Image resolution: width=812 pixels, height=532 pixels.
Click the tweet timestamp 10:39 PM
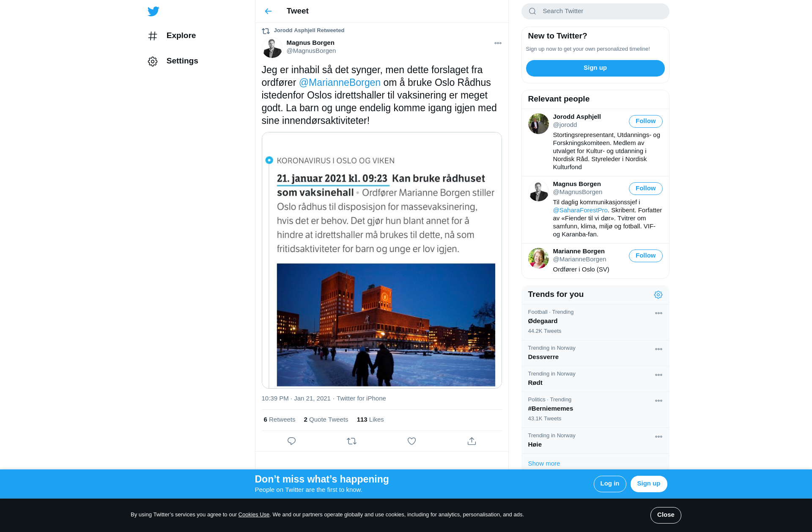click(296, 398)
